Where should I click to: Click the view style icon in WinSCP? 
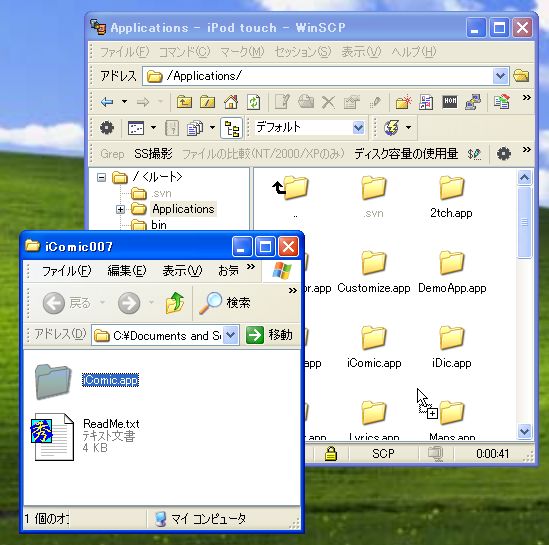pos(136,128)
